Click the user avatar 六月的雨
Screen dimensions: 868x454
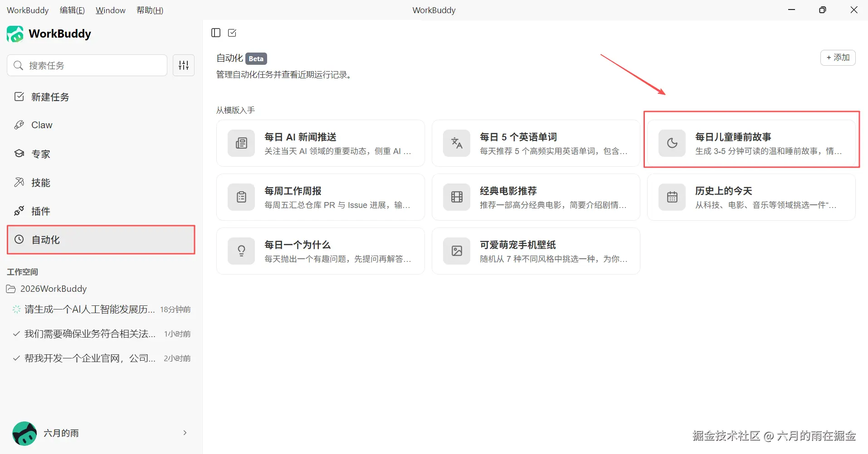tap(24, 434)
